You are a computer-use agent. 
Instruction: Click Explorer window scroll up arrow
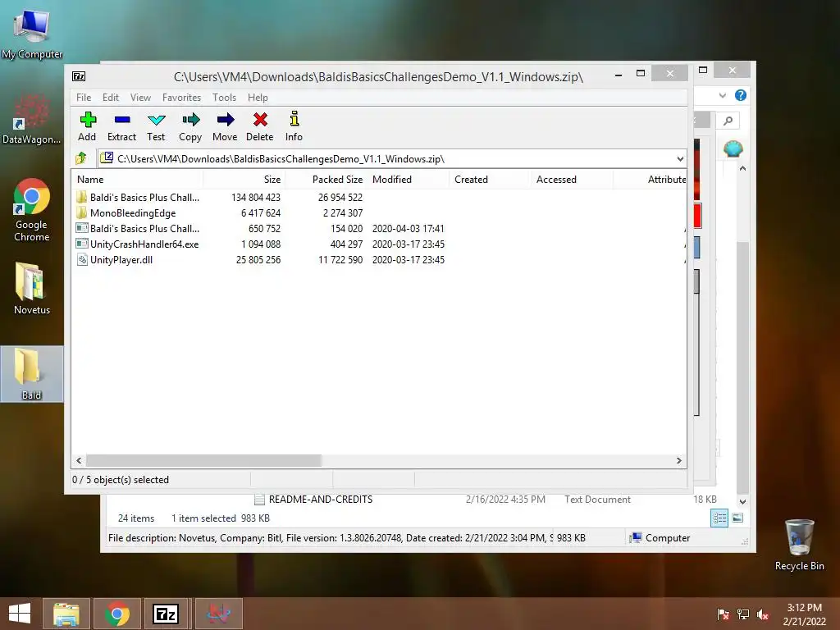pyautogui.click(x=742, y=168)
